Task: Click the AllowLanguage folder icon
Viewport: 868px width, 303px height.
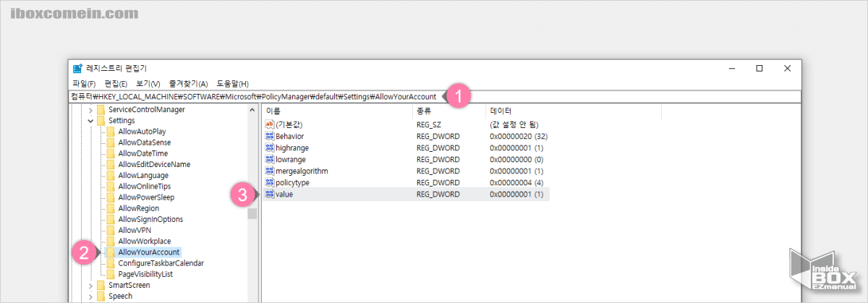Action: pyautogui.click(x=111, y=175)
